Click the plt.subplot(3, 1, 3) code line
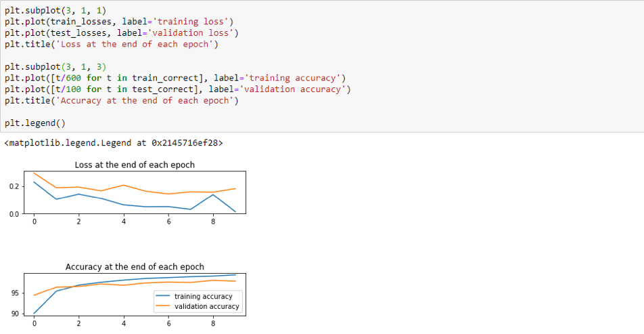 [x=55, y=66]
